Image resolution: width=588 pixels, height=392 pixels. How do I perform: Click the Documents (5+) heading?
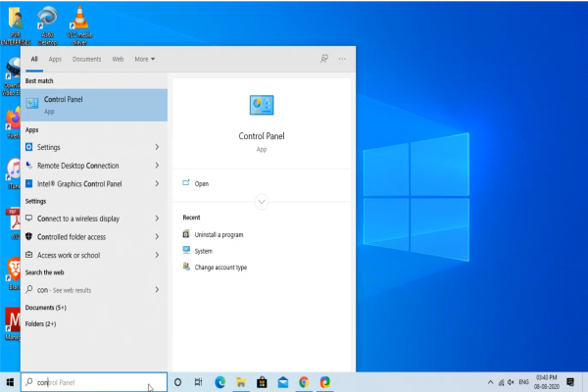tap(46, 307)
